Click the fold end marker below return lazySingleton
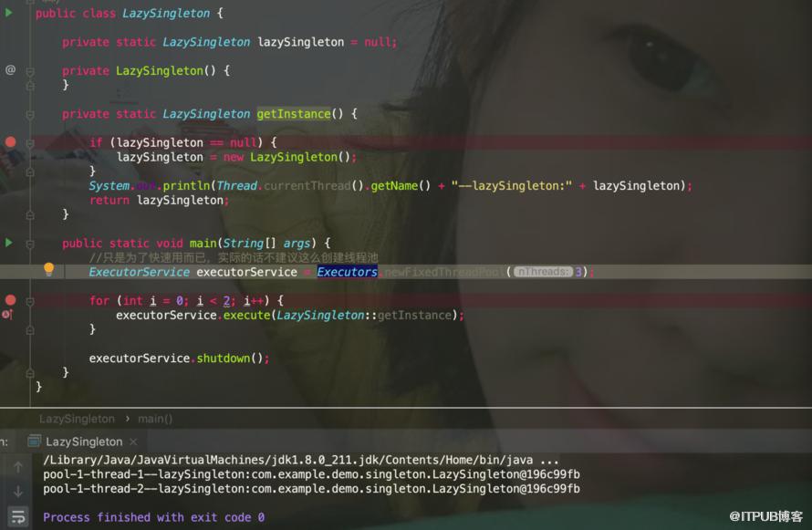Image resolution: width=812 pixels, height=530 pixels. 30,214
